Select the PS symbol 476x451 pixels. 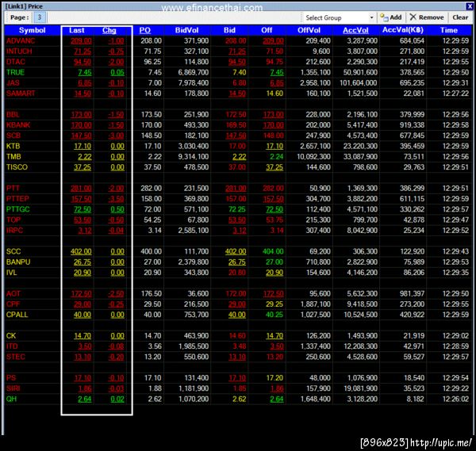click(x=11, y=378)
